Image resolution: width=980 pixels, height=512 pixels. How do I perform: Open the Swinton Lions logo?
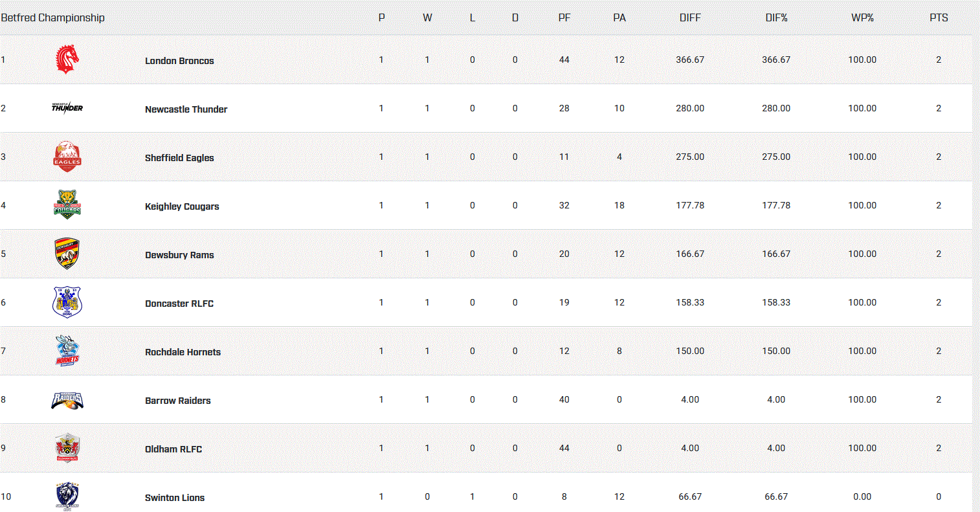67,496
